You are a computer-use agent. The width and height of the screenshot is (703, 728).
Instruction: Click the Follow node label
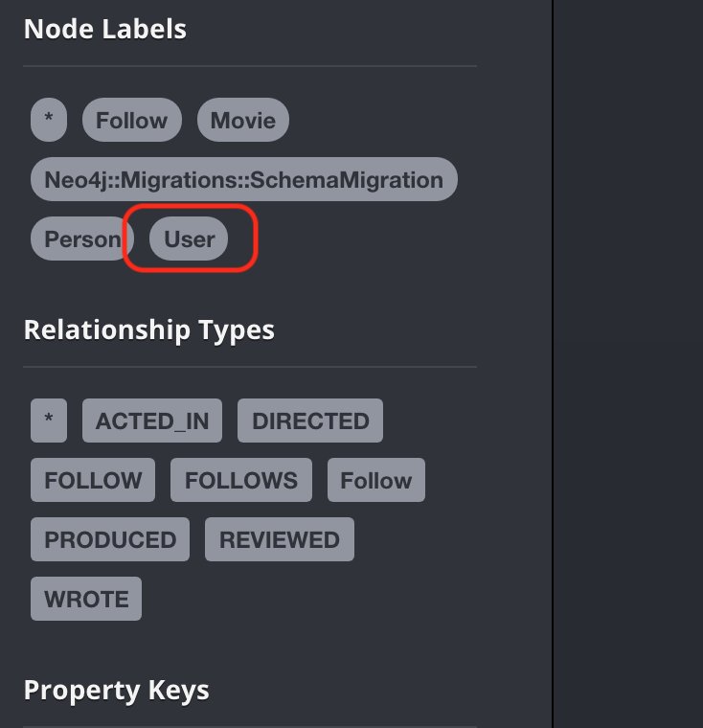(132, 120)
